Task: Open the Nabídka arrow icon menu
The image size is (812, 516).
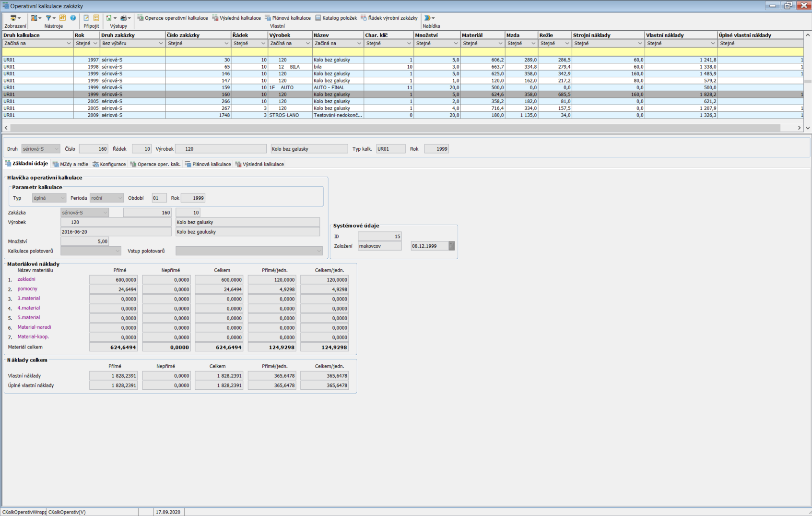Action: click(x=429, y=18)
